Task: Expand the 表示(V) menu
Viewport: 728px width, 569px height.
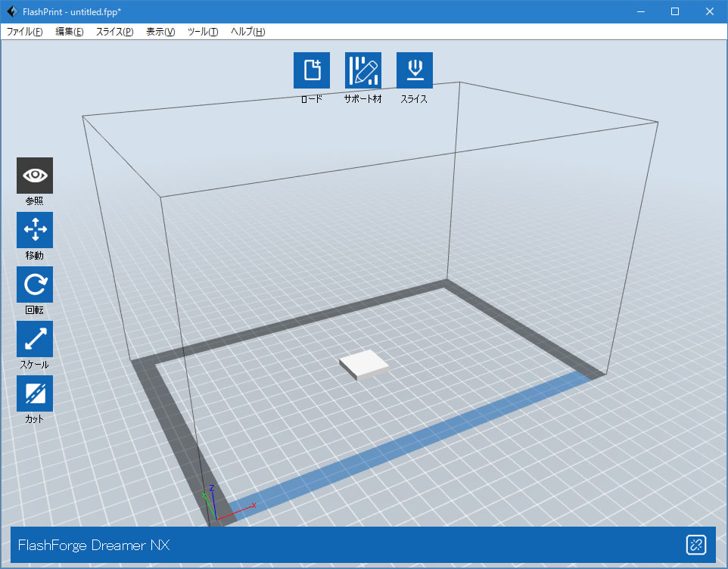Action: (160, 32)
